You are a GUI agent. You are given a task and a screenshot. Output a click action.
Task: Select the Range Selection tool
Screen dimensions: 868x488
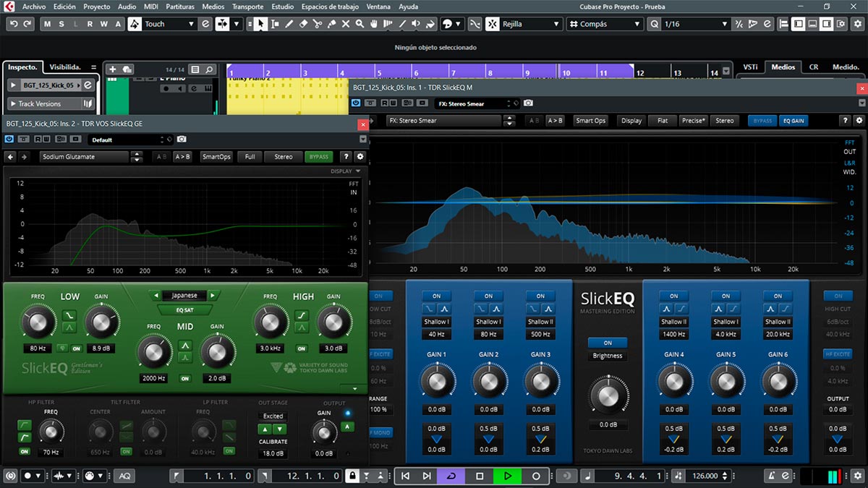[275, 24]
